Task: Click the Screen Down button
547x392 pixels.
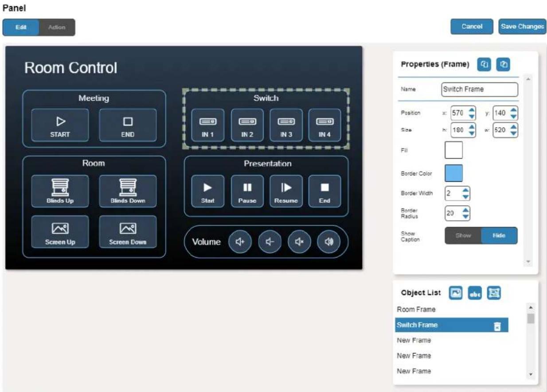Action: [128, 232]
